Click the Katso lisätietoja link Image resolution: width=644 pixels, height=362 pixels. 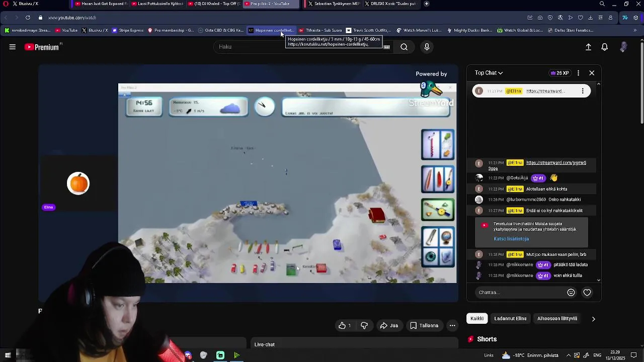[511, 239]
